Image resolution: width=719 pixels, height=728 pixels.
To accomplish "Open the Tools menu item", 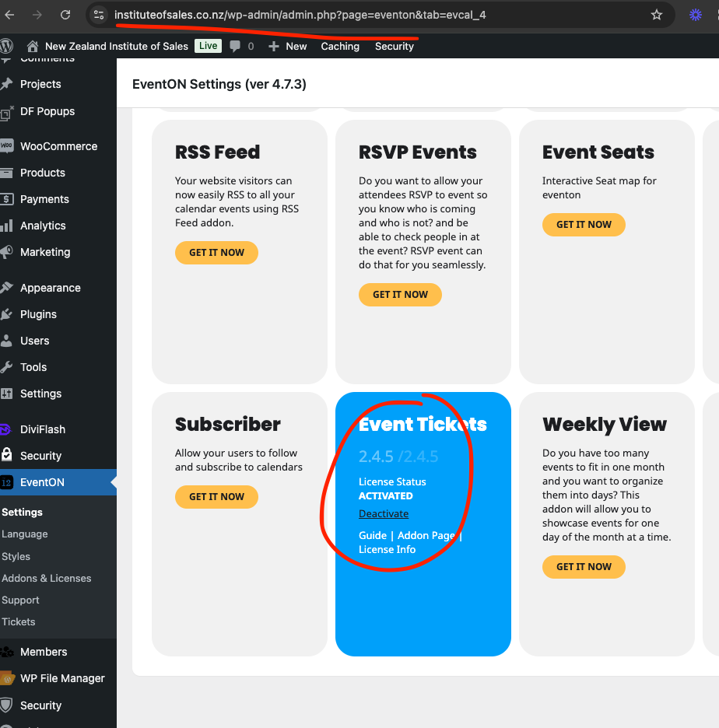I will tap(33, 367).
